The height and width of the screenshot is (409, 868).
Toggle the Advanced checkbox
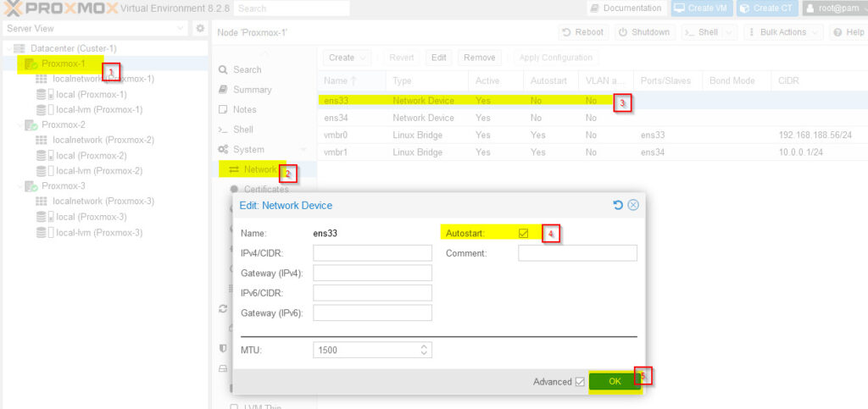tap(580, 381)
